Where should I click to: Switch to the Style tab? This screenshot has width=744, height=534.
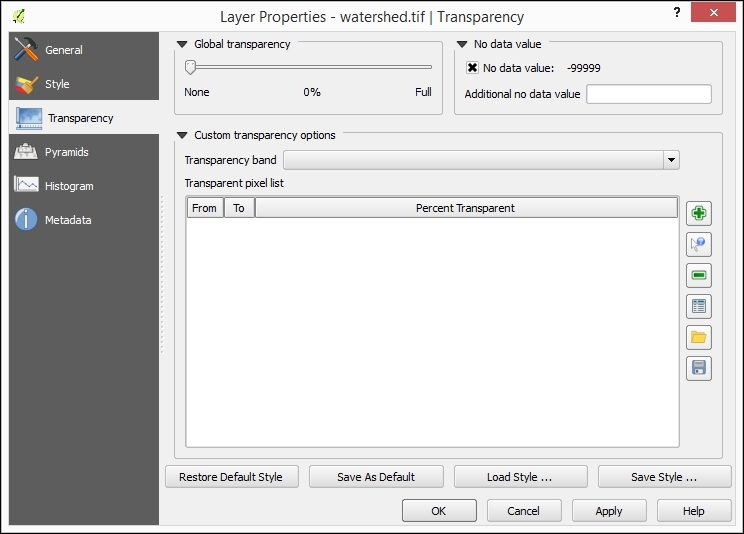click(x=84, y=84)
